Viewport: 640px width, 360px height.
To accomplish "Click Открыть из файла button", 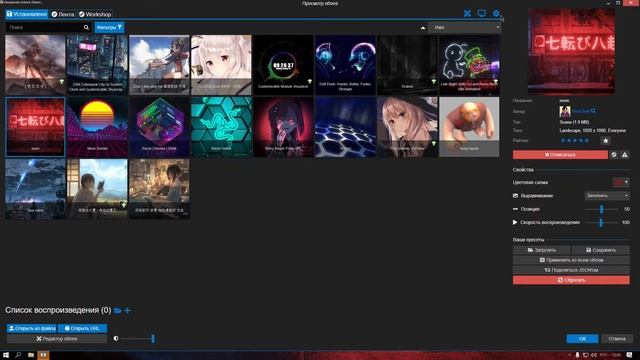I will [x=32, y=328].
